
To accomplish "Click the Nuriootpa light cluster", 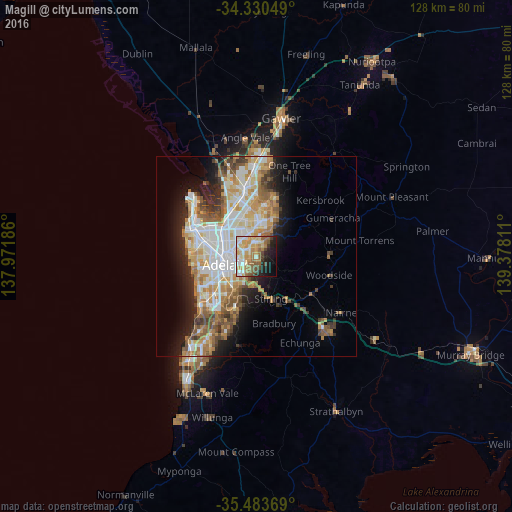I will pyautogui.click(x=371, y=61).
